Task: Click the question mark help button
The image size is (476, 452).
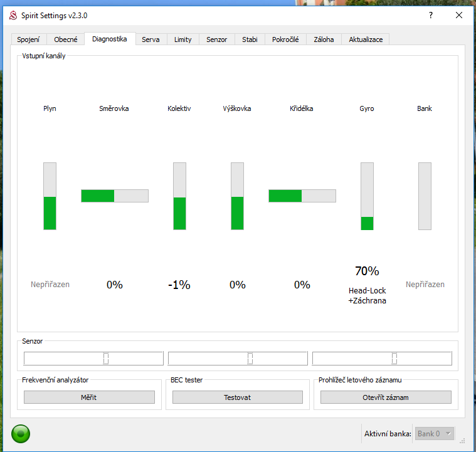Action: (430, 15)
